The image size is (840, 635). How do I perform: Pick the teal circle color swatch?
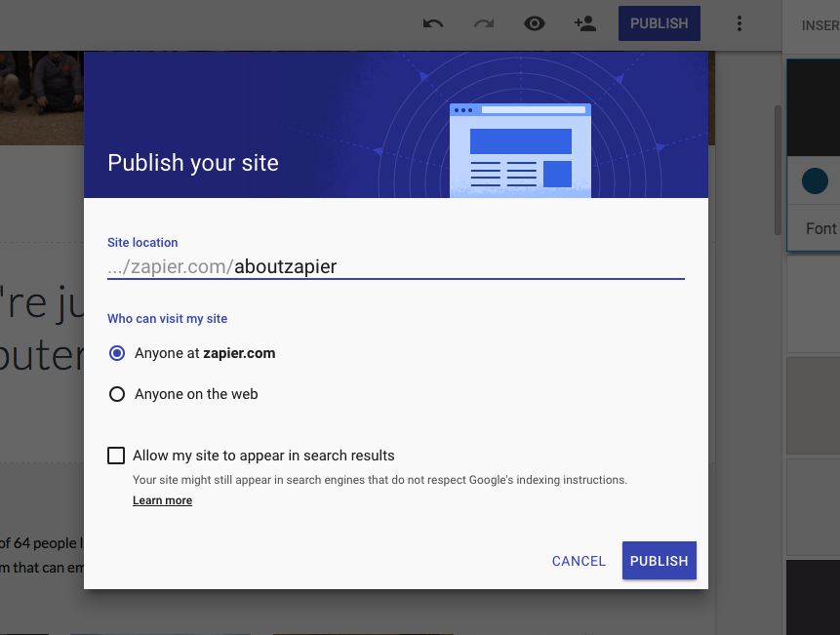[815, 180]
